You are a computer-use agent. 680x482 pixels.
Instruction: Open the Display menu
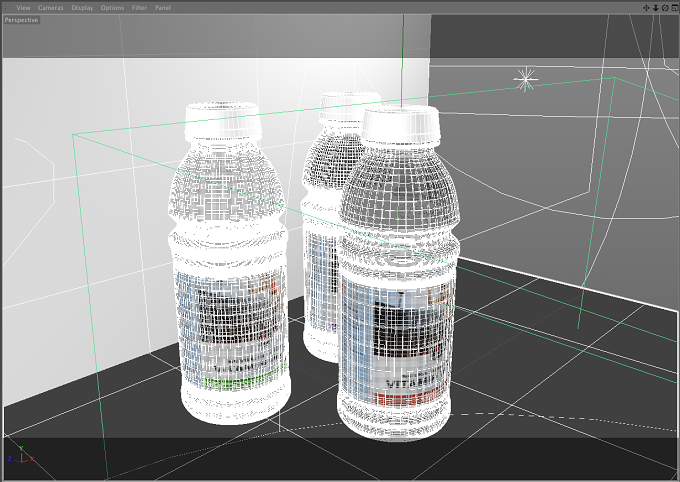click(82, 8)
